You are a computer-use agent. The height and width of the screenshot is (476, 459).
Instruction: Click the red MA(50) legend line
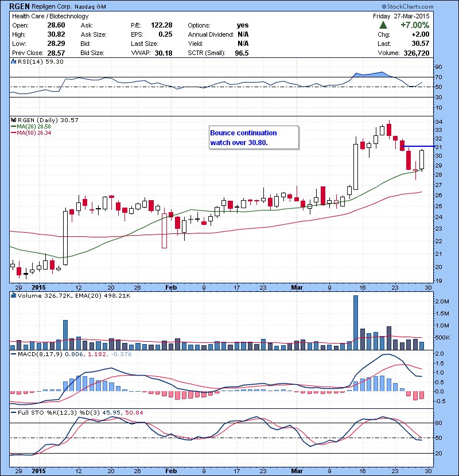click(x=13, y=133)
